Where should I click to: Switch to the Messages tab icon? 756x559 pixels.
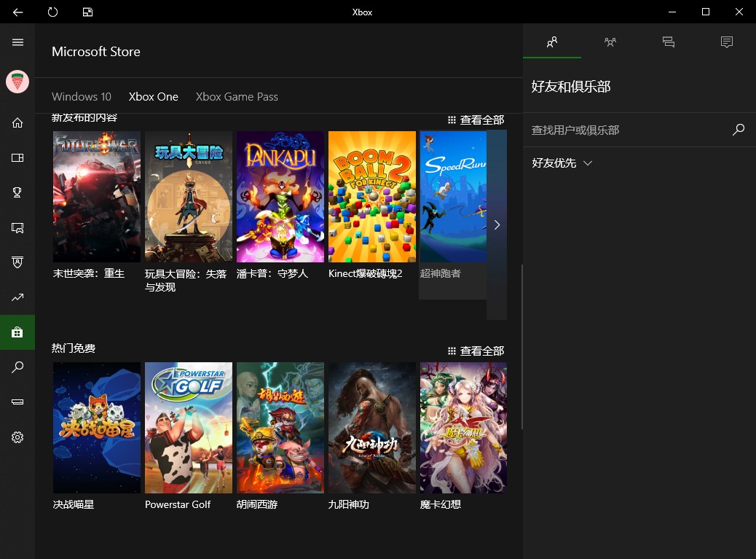(x=669, y=42)
